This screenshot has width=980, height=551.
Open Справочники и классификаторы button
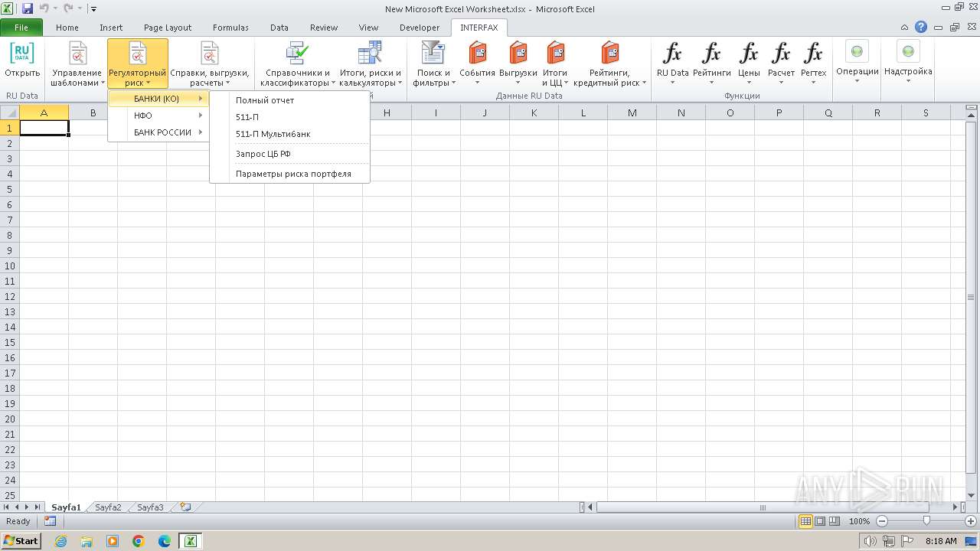pos(297,64)
